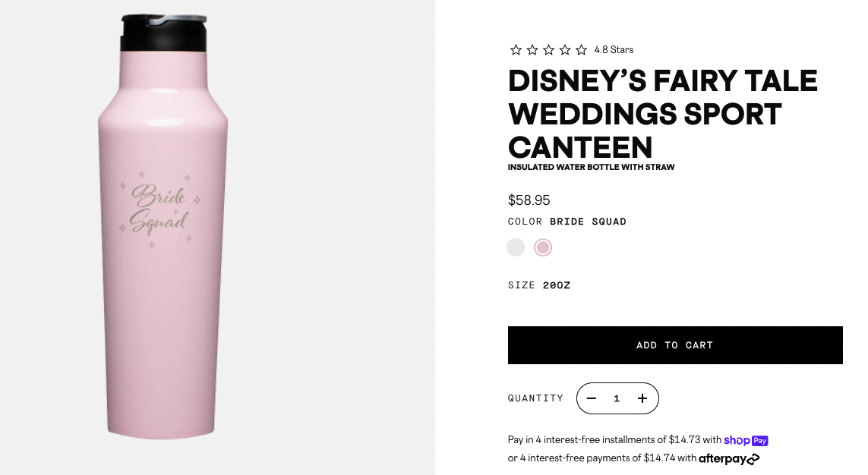The image size is (868, 475).
Task: Click the black bottle lid
Action: point(163,33)
